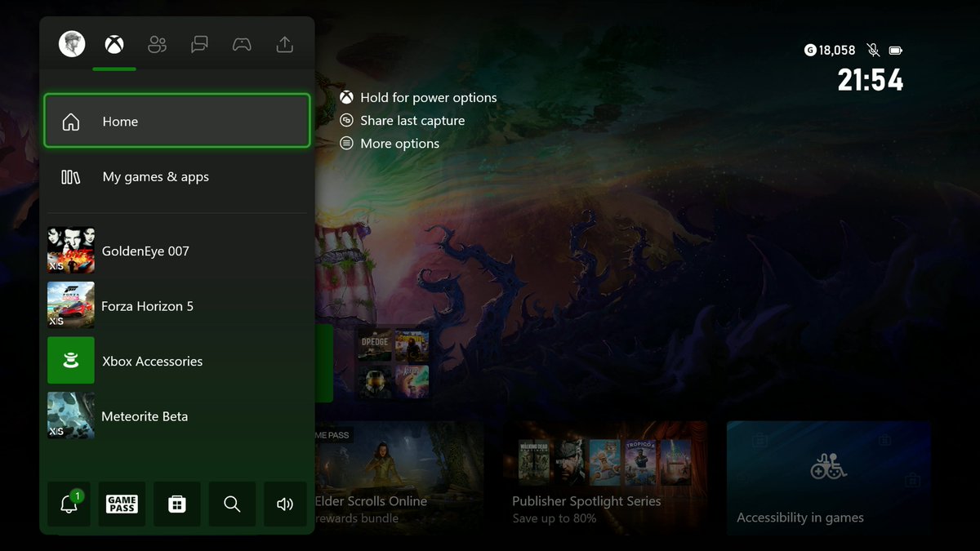
Task: Click the 21:54 clock
Action: coord(871,79)
